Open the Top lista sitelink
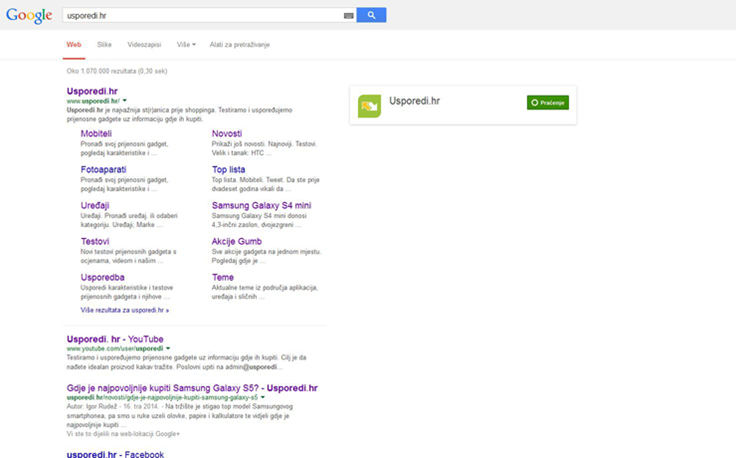The height and width of the screenshot is (458, 736). point(228,169)
